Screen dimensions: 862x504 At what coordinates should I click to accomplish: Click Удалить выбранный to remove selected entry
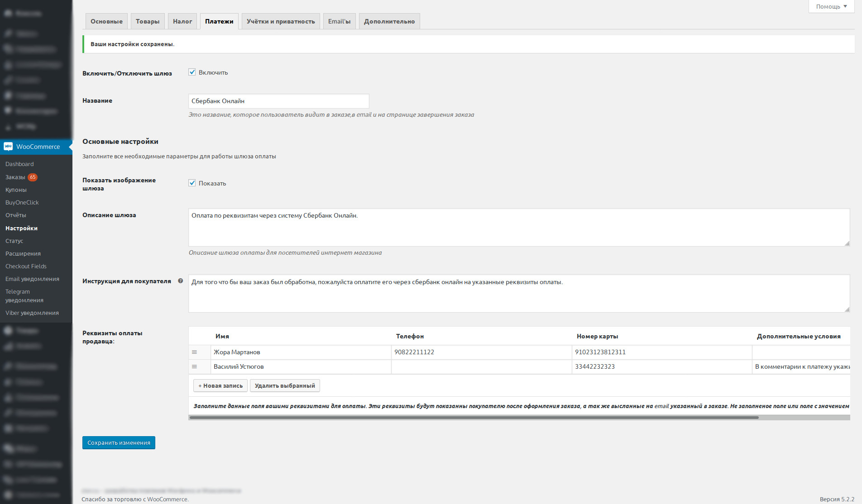[x=284, y=385]
